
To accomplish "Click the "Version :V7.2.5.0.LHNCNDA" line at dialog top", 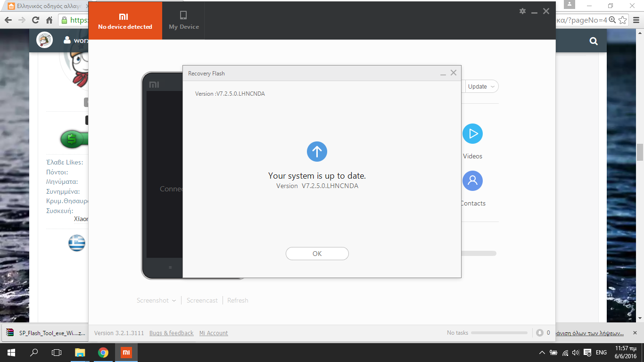I will point(230,94).
